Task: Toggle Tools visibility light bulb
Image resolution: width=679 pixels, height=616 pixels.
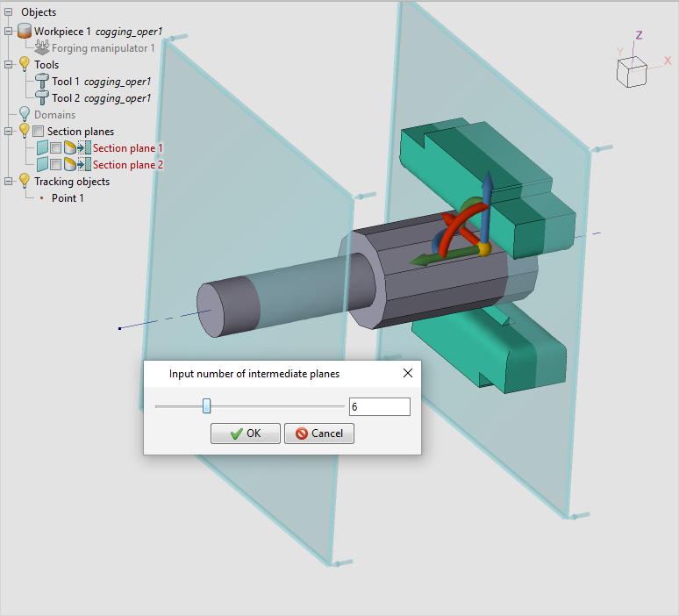Action: coord(25,65)
